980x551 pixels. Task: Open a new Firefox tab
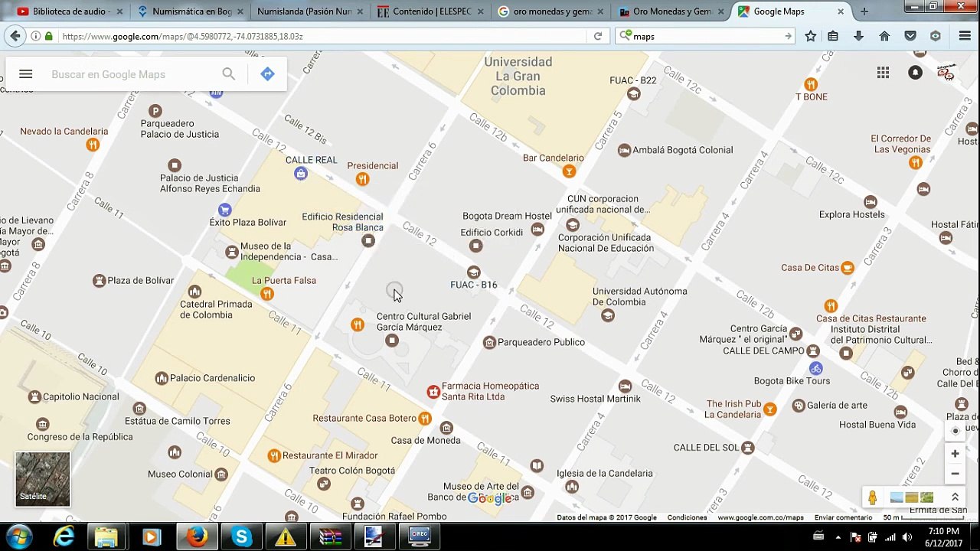[864, 11]
